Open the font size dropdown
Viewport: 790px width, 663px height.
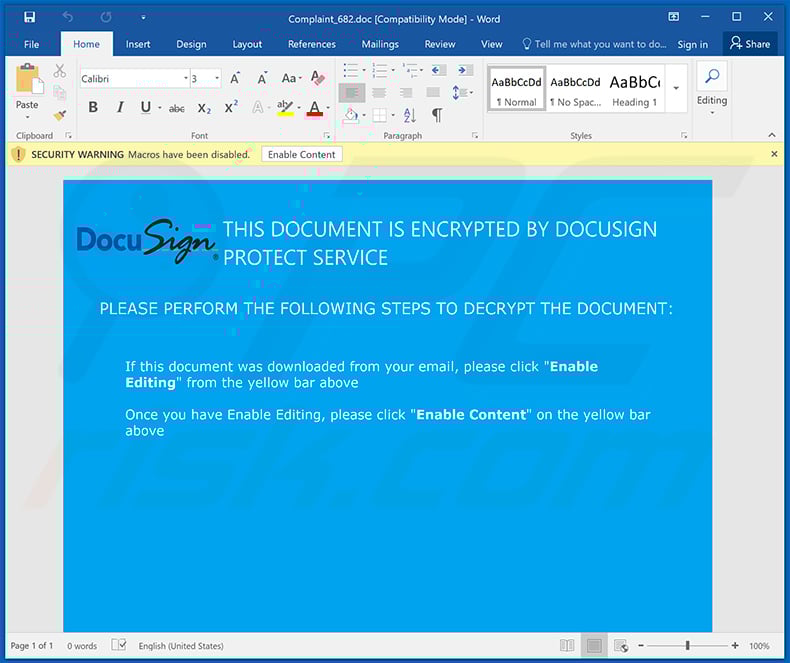pyautogui.click(x=217, y=78)
